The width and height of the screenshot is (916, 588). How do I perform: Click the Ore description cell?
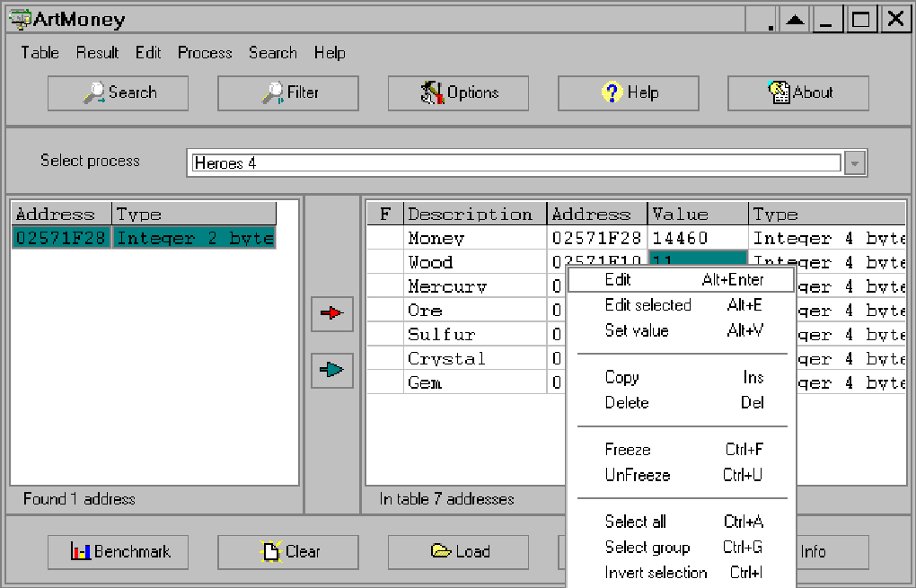(474, 310)
